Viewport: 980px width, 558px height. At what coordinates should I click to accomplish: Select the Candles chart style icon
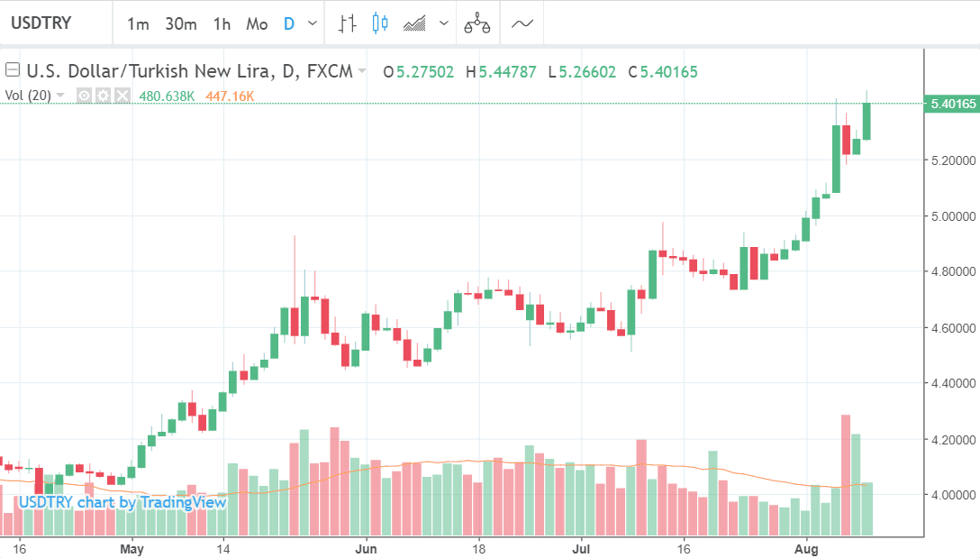379,24
